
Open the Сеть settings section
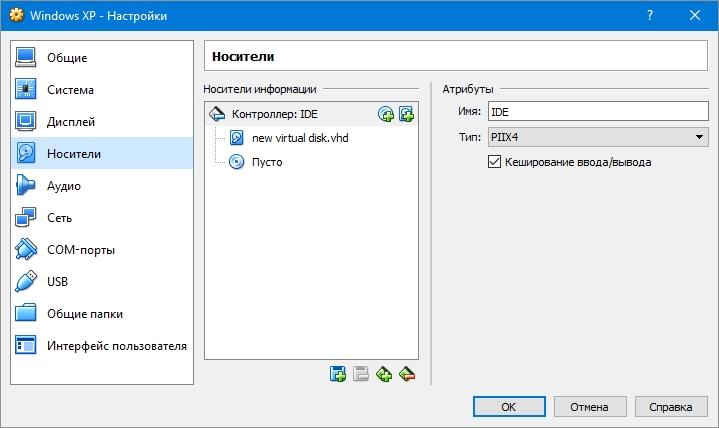(102, 217)
